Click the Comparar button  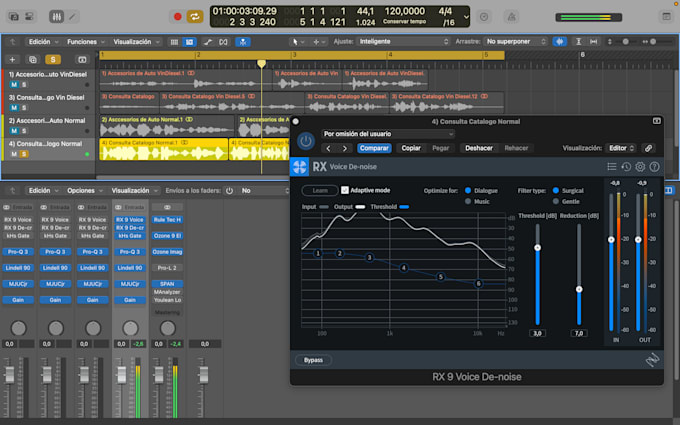(x=374, y=148)
